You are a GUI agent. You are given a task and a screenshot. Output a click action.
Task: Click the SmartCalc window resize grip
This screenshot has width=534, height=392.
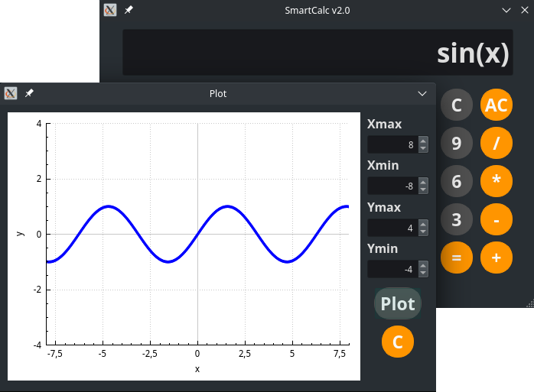pyautogui.click(x=530, y=303)
